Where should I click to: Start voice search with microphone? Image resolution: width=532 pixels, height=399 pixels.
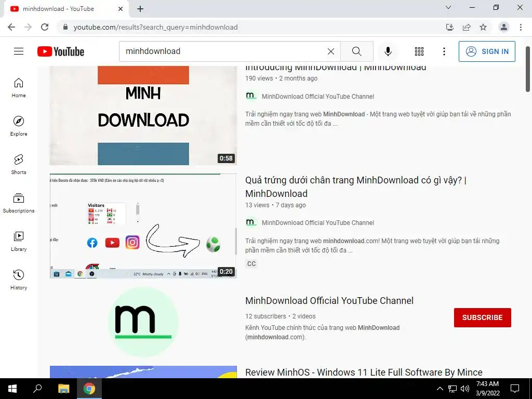[x=388, y=51]
